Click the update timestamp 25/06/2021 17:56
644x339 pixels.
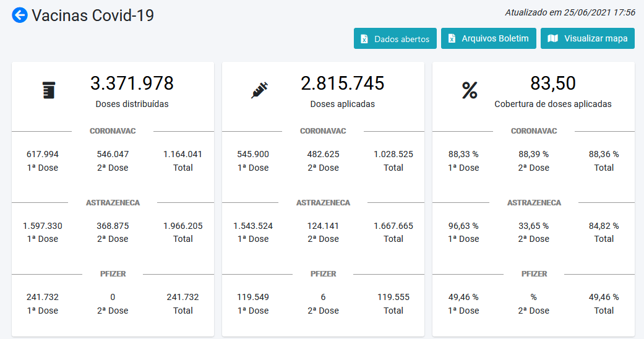coord(570,12)
